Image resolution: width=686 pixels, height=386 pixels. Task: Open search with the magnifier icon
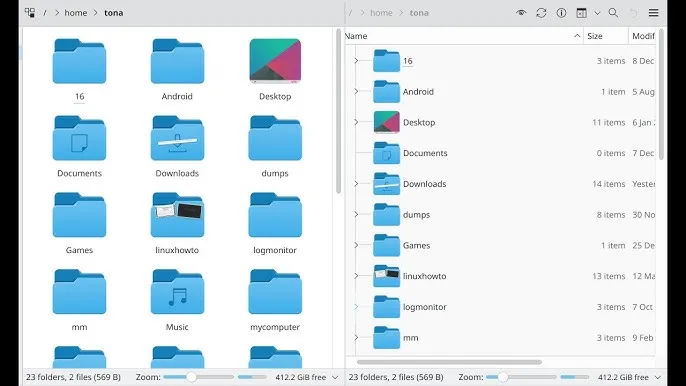coord(613,13)
